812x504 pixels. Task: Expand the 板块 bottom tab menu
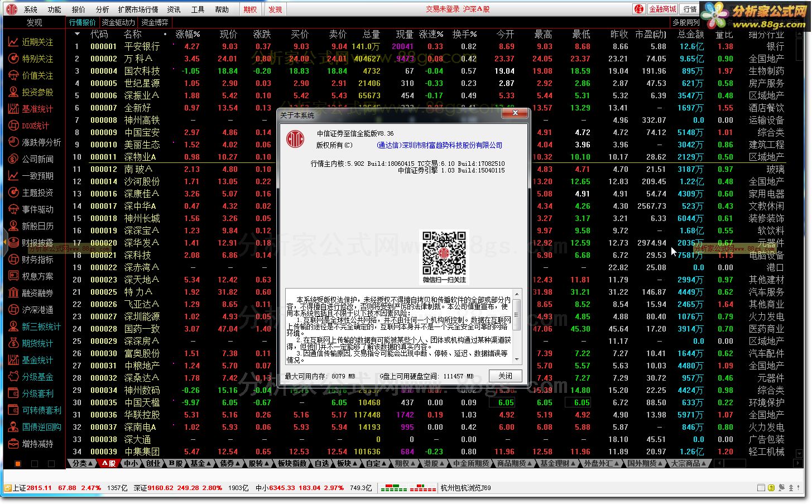pos(347,463)
